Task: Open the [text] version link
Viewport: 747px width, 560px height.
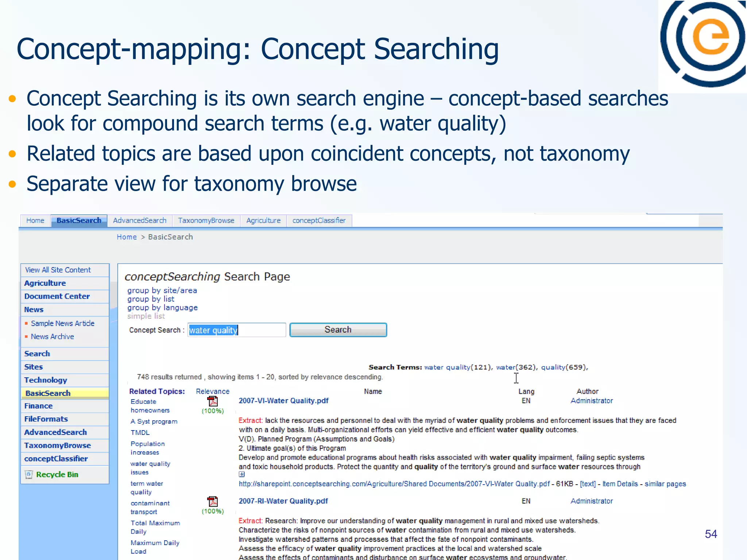Action: click(x=588, y=484)
